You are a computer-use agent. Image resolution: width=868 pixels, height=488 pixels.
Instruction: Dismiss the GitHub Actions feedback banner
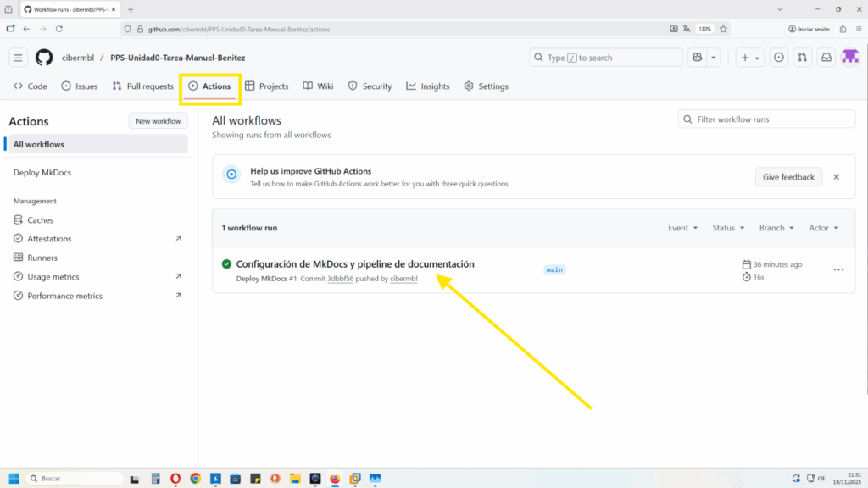pos(837,177)
